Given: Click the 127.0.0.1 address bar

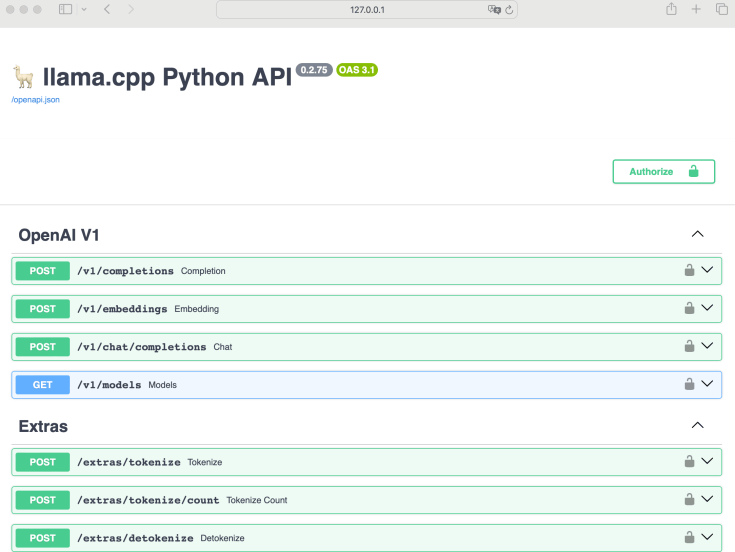Looking at the screenshot, I should 367,9.
